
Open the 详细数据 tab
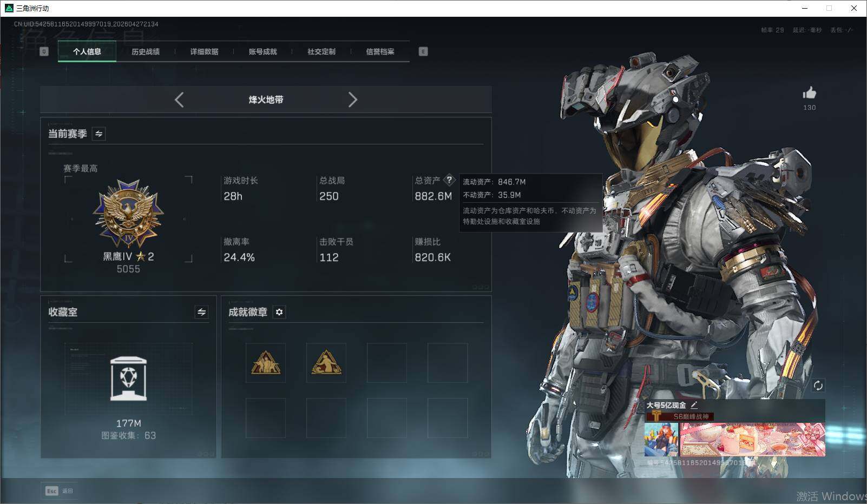coord(204,51)
